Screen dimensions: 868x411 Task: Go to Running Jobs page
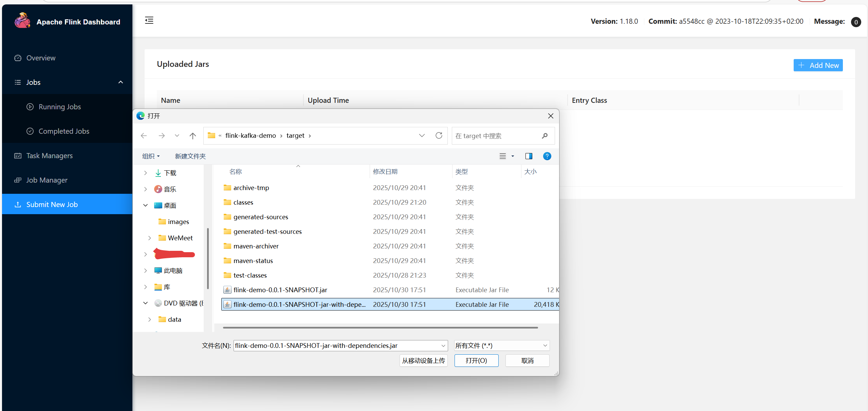pyautogui.click(x=60, y=107)
